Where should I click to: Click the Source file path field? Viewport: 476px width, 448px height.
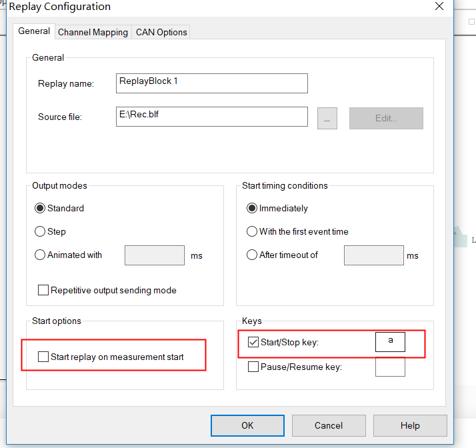pos(211,117)
